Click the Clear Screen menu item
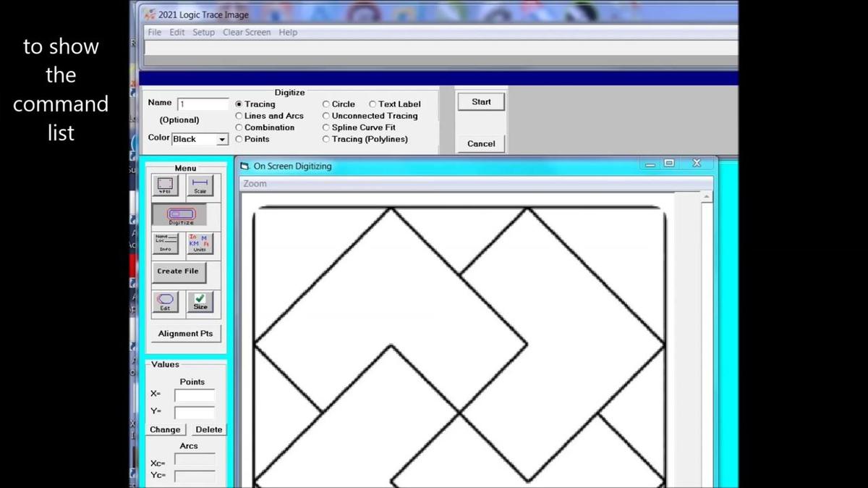This screenshot has width=868, height=488. pyautogui.click(x=247, y=33)
